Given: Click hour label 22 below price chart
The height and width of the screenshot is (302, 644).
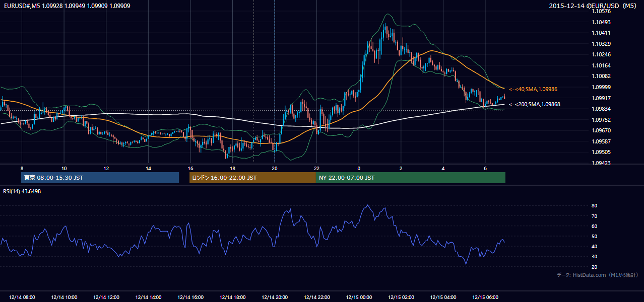Looking at the screenshot, I should pos(316,168).
